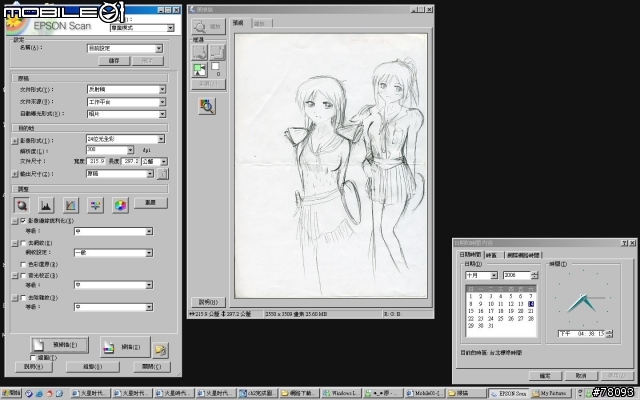
Task: Enable the color restoration (色彩復原) checkbox
Action: pos(23,264)
